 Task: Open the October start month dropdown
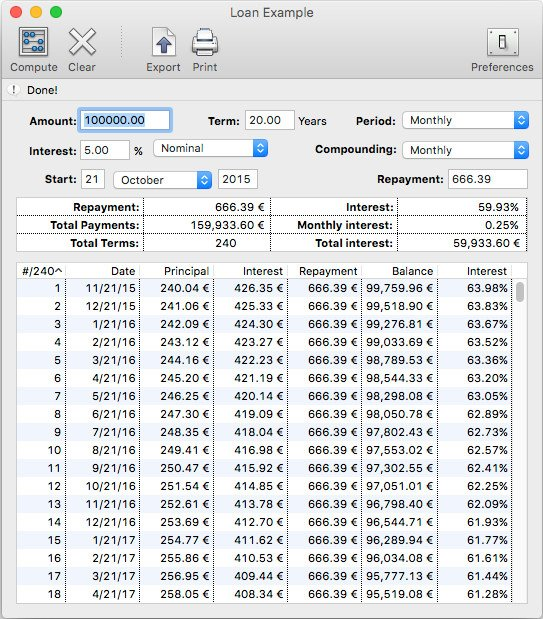pyautogui.click(x=163, y=180)
